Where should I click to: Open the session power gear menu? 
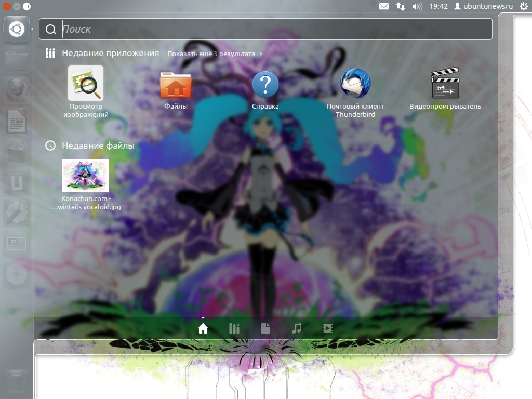(x=524, y=6)
